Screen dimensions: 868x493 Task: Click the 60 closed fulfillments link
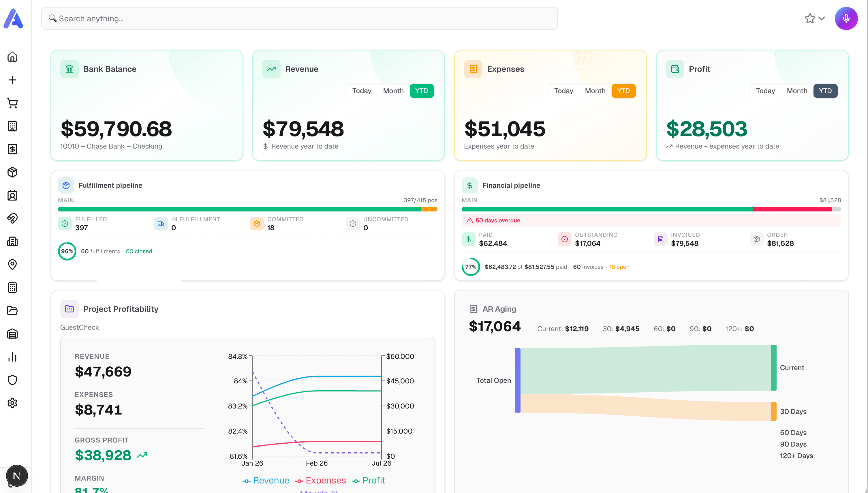click(x=139, y=251)
